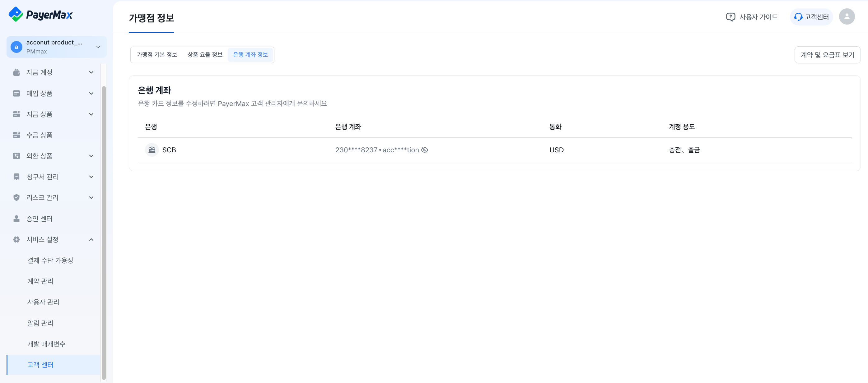
Task: Collapse the 서비스 설정 menu
Action: tap(91, 240)
